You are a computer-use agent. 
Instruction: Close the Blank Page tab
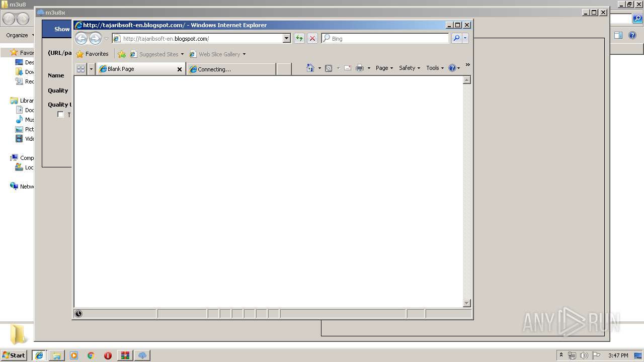click(180, 69)
